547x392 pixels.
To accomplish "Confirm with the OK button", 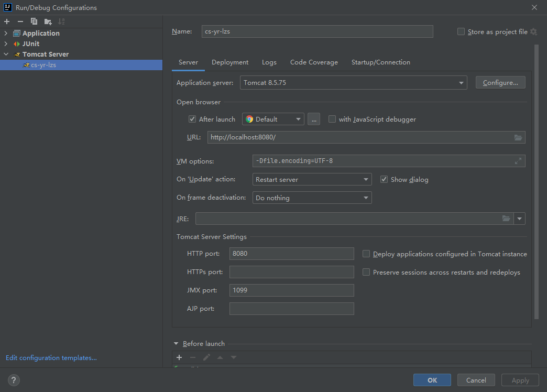I will click(x=432, y=380).
